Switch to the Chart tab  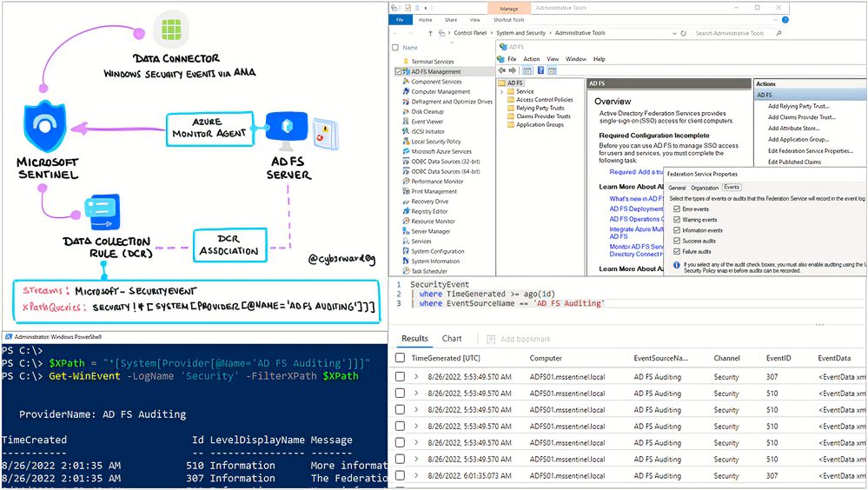452,339
